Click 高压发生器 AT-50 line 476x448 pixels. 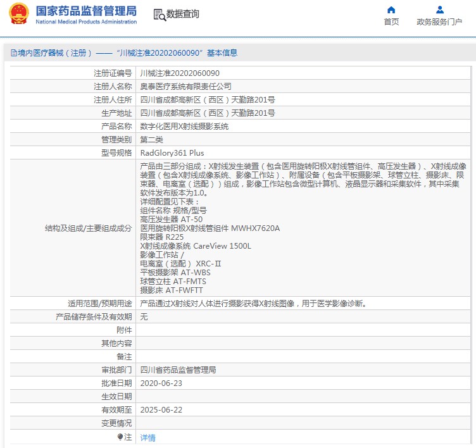tap(171, 220)
